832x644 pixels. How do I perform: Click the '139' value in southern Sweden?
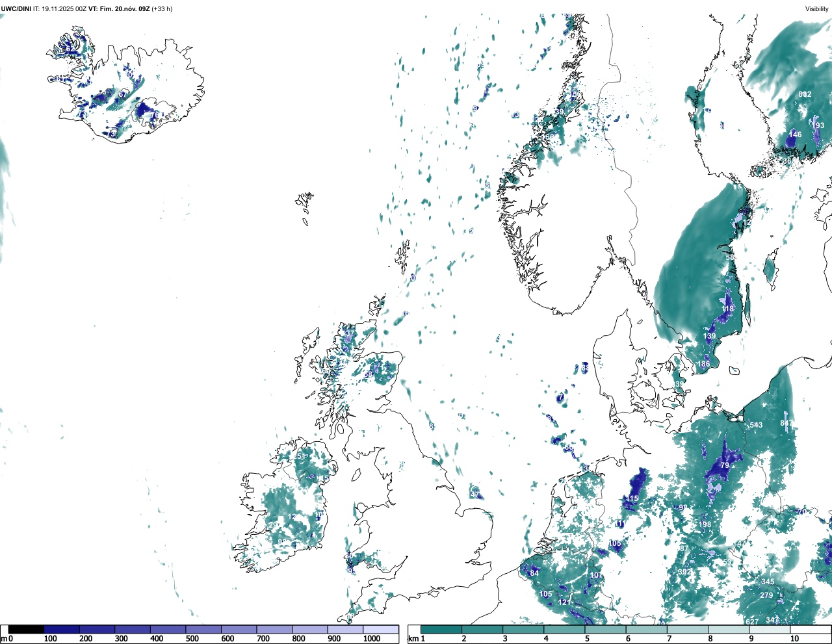(709, 336)
